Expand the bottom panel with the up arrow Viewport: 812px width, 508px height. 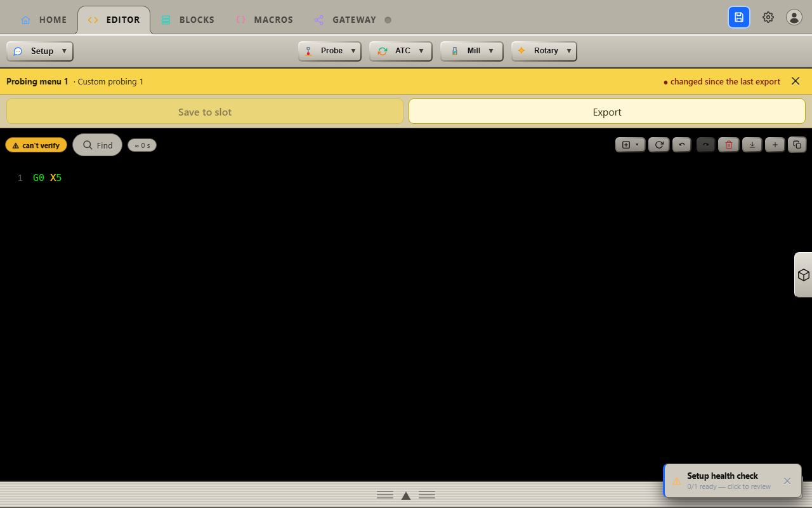[x=406, y=495]
